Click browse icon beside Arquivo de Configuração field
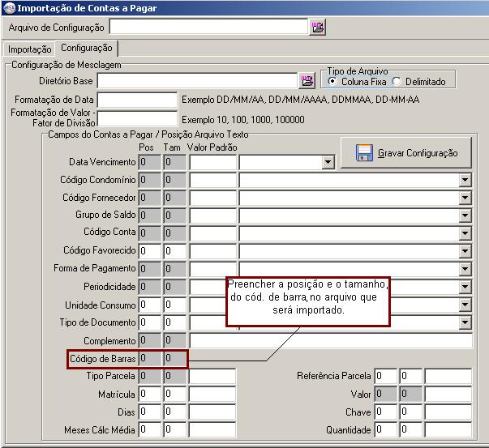 tap(317, 28)
